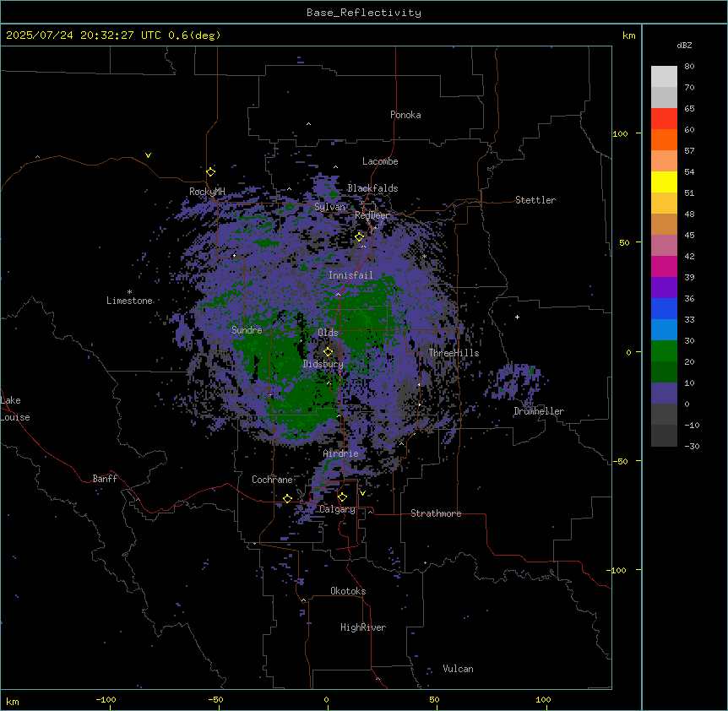Click the Cochrane label
The image size is (728, 711).
(x=272, y=480)
